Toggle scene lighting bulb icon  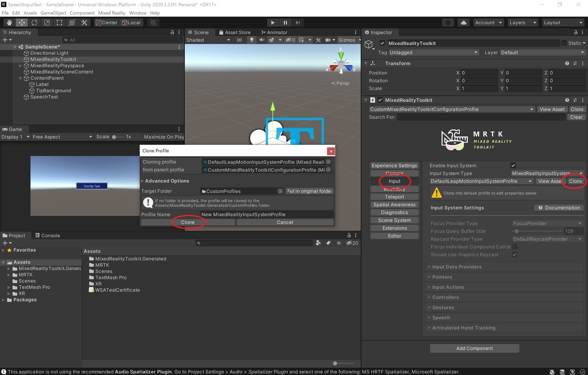pos(252,40)
